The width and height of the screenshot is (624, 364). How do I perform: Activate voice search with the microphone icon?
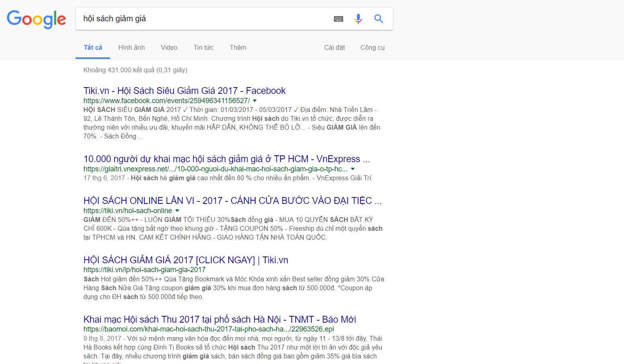pyautogui.click(x=358, y=18)
